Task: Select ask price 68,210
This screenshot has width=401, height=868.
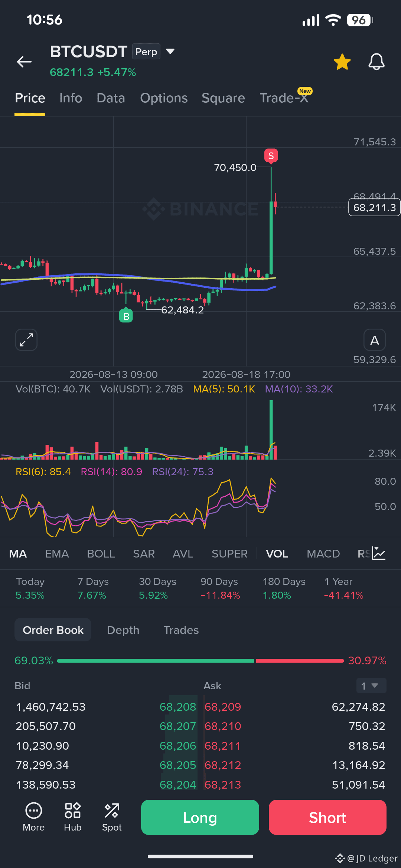Action: point(223,726)
